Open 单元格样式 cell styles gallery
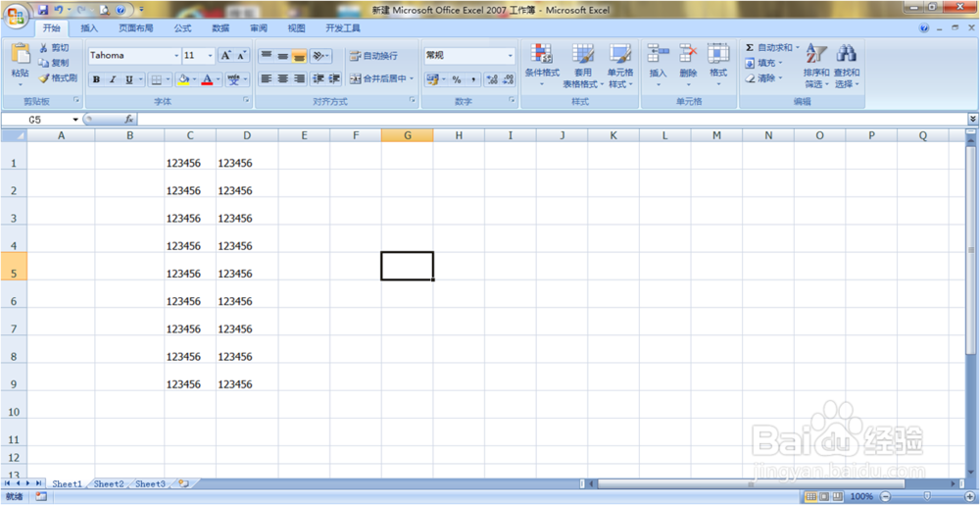Screen dimensions: 980x505 (620, 66)
